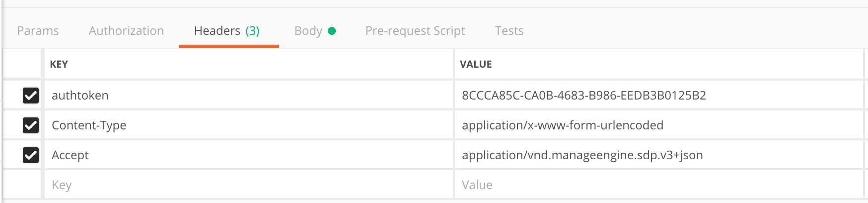Viewport: 868px width, 203px height.
Task: Select the application/vnd.manageengine.sdp.v3+json value field
Action: 582,155
